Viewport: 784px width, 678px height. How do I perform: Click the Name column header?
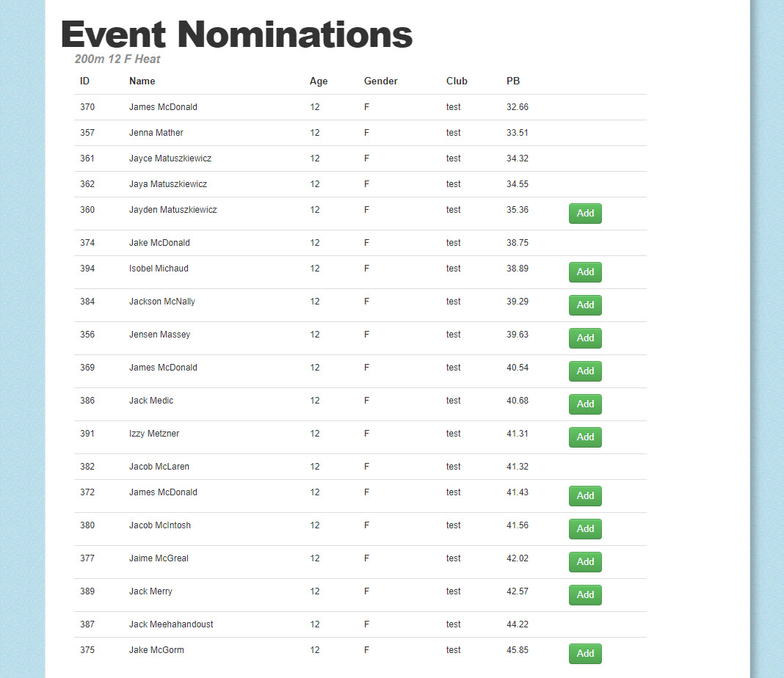pos(142,81)
